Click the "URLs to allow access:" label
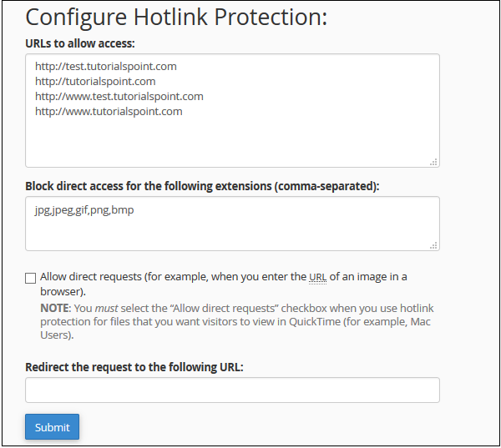The image size is (501, 448). tap(80, 43)
